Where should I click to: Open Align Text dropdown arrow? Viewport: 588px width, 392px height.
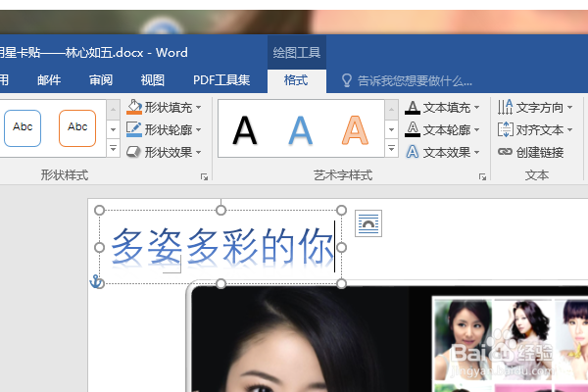[569, 129]
